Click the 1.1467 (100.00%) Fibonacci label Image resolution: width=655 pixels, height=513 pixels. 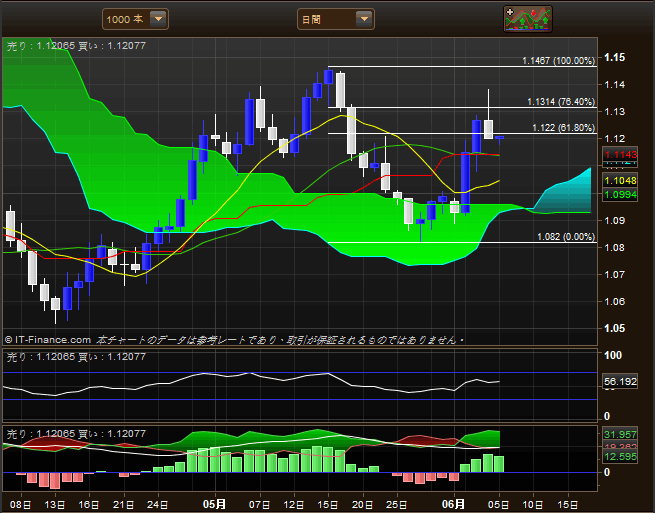tap(559, 61)
